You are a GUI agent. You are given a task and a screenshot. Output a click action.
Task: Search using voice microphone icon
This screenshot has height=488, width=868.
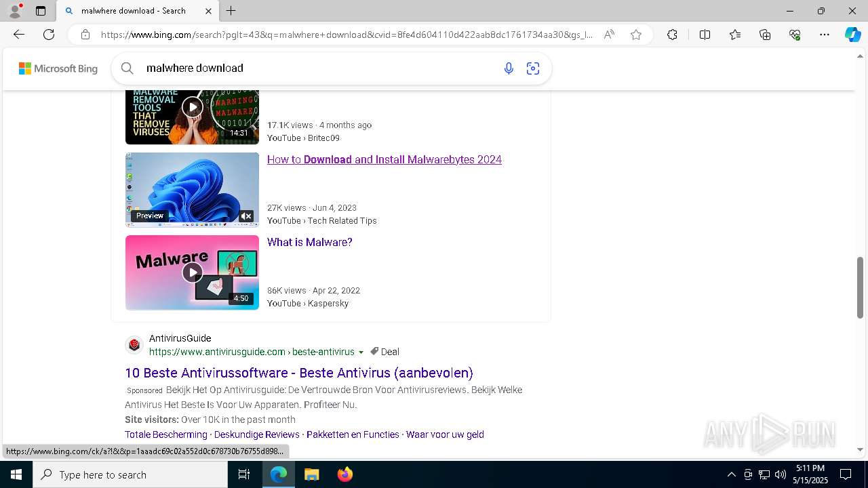(509, 68)
